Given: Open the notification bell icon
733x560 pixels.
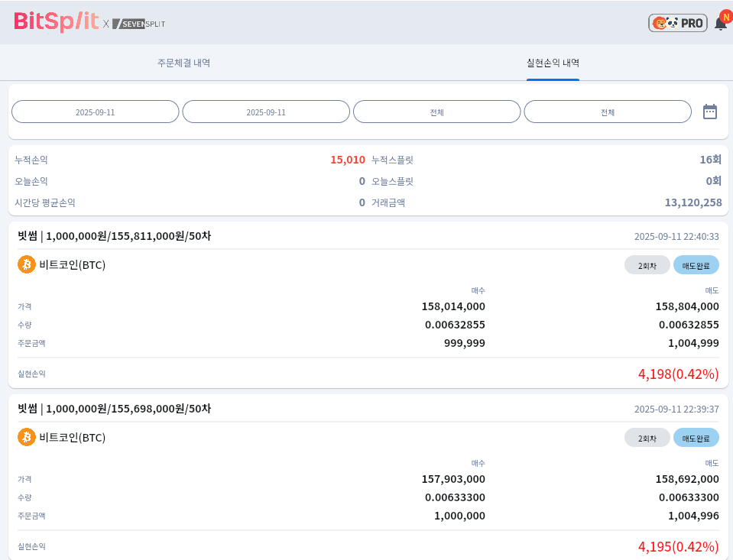Looking at the screenshot, I should (722, 22).
